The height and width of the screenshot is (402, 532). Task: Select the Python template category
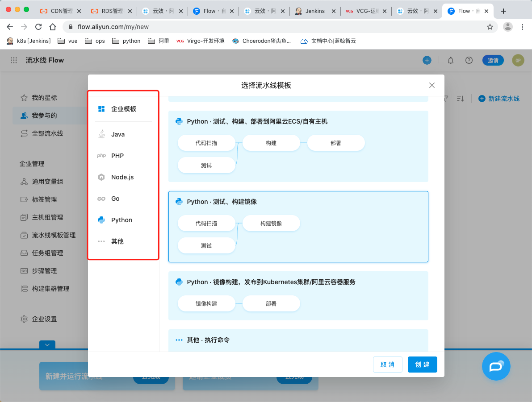115,220
